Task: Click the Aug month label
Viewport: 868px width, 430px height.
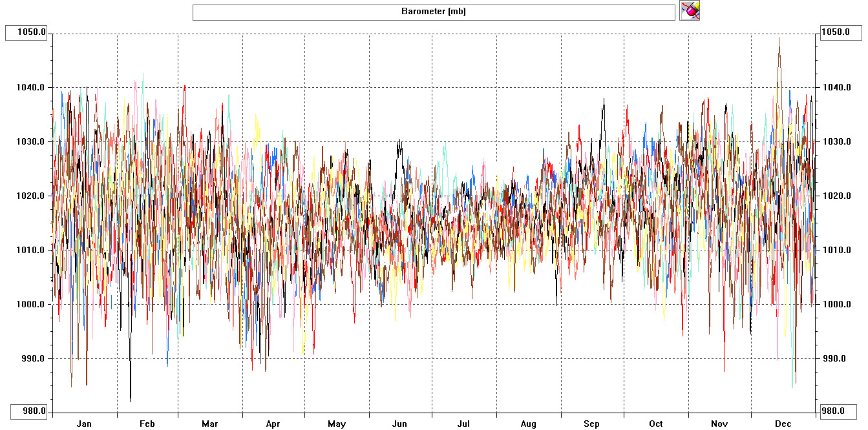Action: [528, 424]
